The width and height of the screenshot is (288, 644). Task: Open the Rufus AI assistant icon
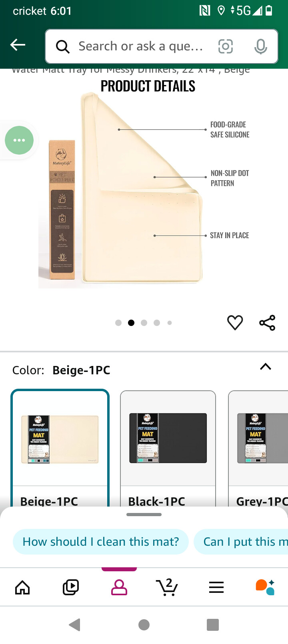coord(265,587)
